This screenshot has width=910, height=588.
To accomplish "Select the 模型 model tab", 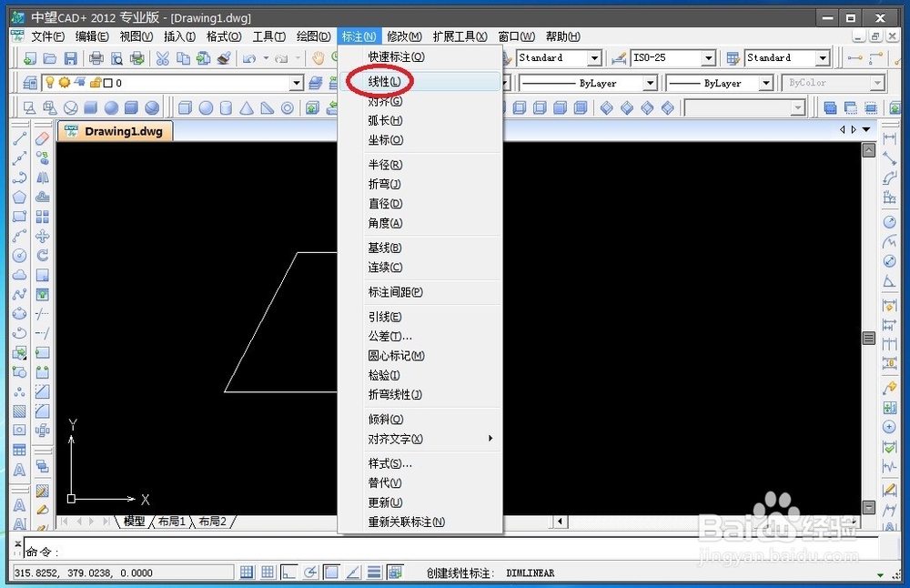I will coord(134,522).
